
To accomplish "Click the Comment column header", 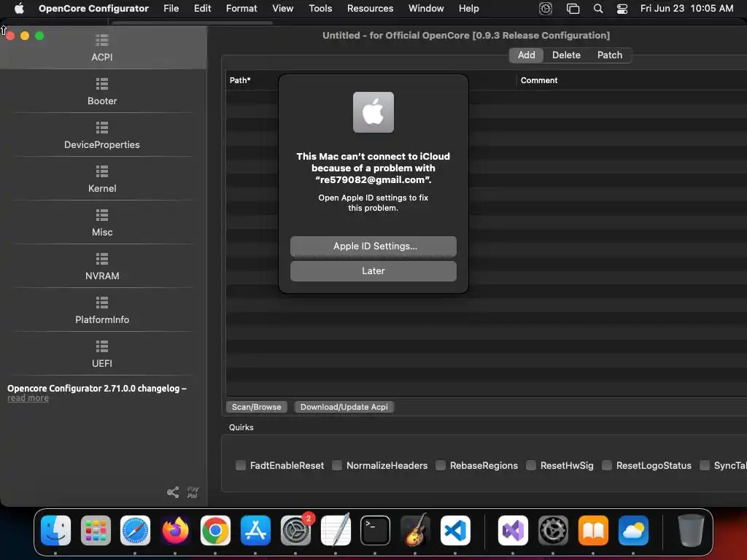I will point(539,80).
